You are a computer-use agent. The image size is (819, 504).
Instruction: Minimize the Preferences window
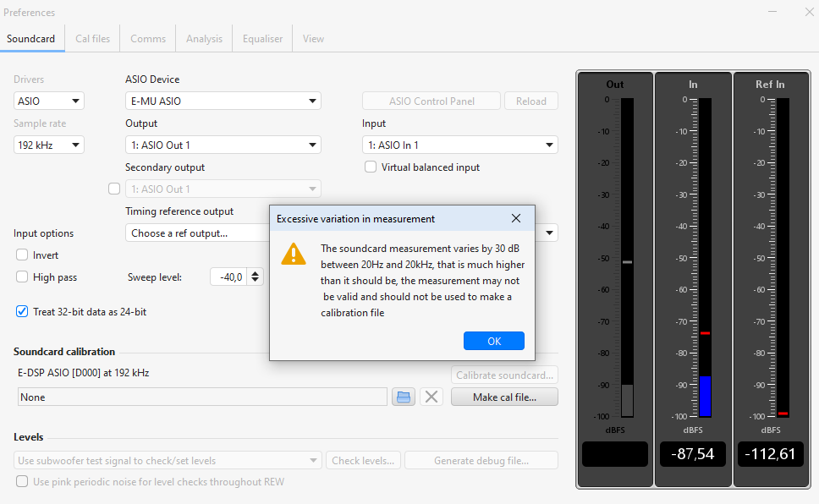[x=772, y=12]
